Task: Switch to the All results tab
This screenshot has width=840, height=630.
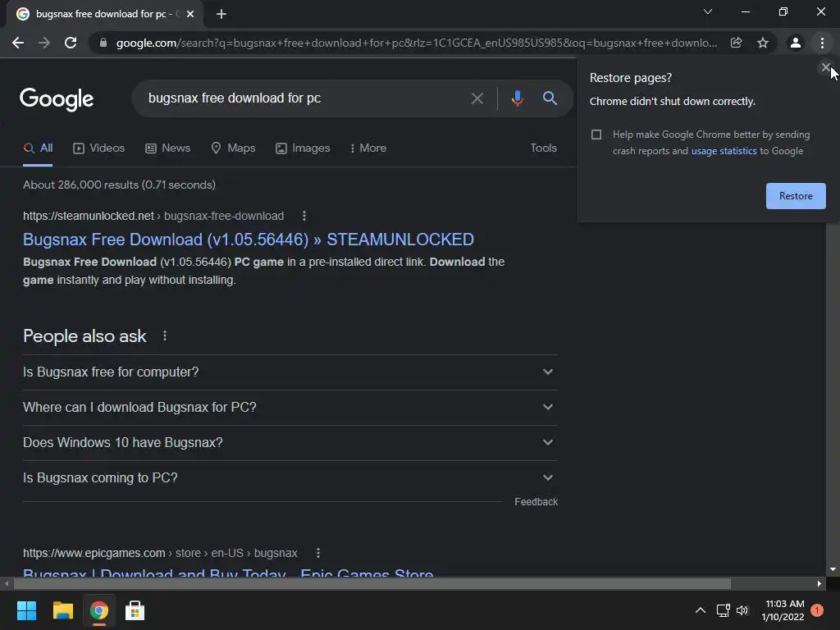Action: (x=38, y=148)
